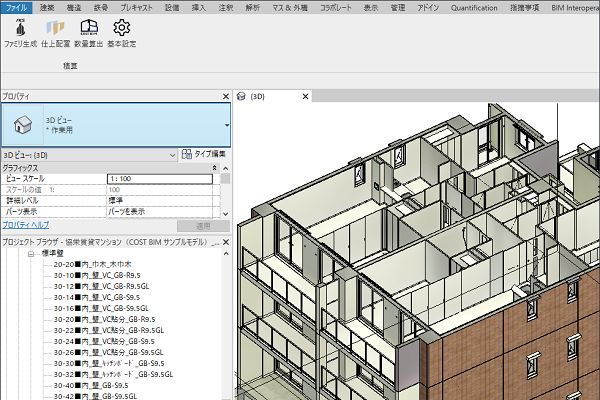Select wall type 30-40■内_壁_GB-S9.5

pos(91,385)
